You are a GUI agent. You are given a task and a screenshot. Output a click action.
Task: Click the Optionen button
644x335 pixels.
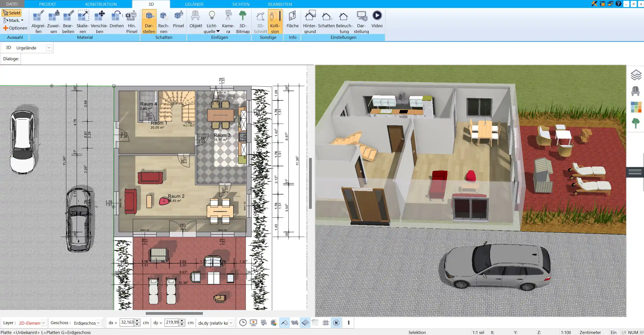tap(15, 28)
